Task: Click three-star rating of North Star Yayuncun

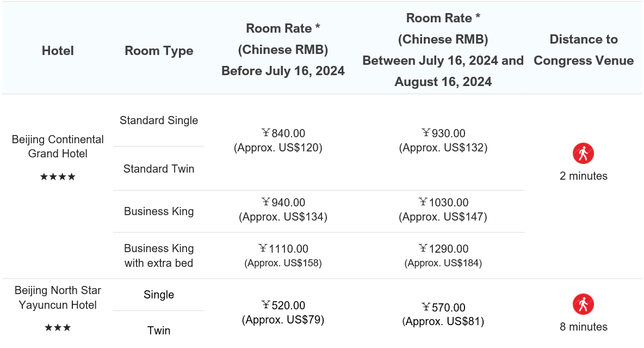Action: click(x=58, y=328)
